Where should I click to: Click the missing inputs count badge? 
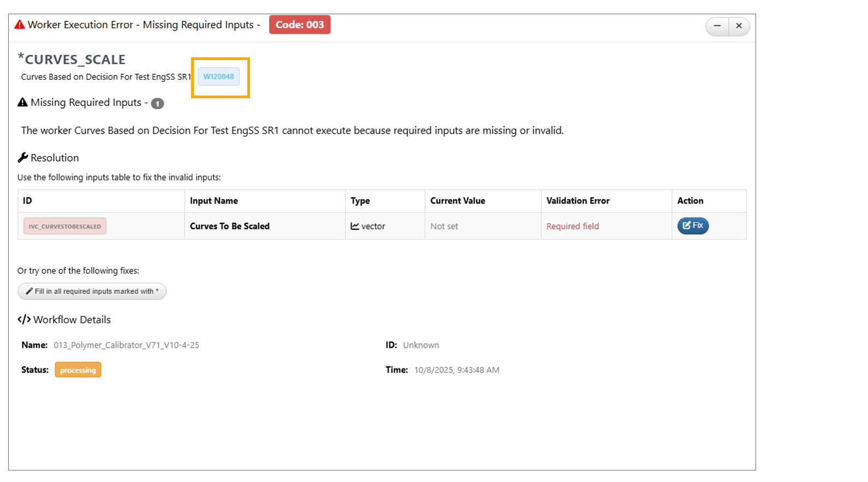[157, 103]
